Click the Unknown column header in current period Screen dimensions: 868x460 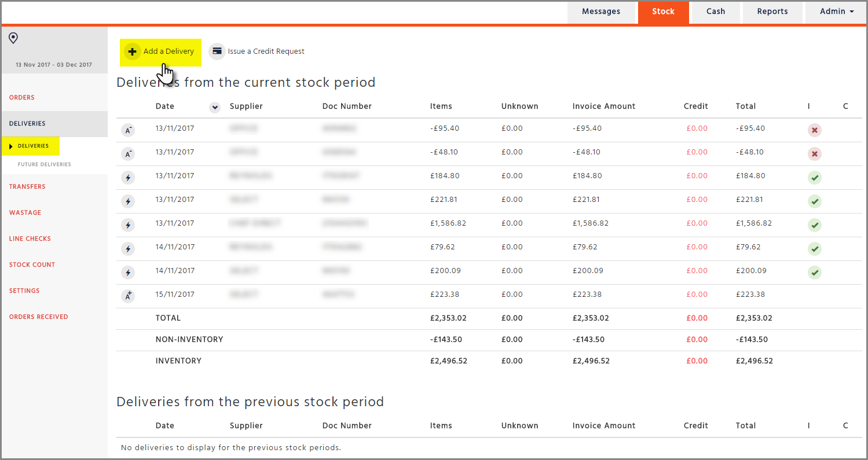520,106
